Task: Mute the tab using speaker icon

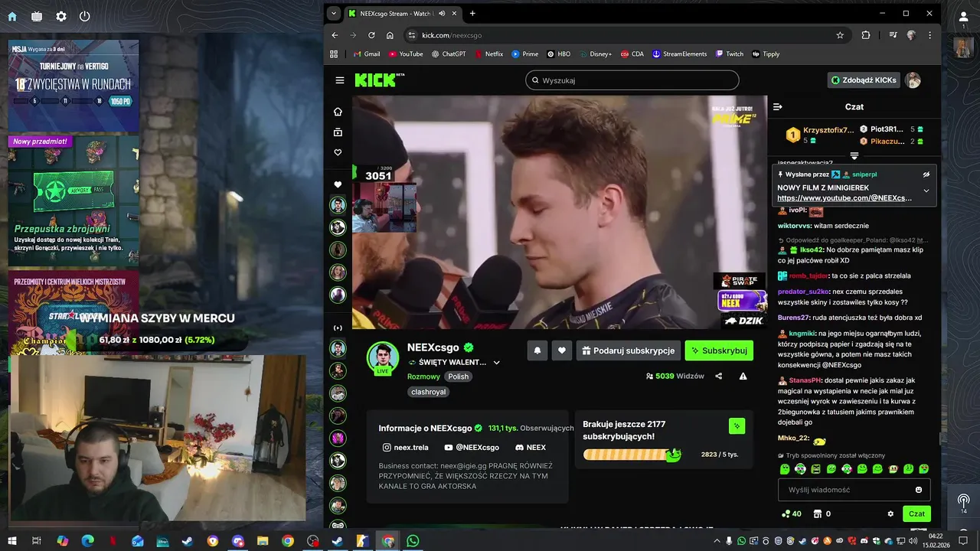Action: [x=442, y=13]
